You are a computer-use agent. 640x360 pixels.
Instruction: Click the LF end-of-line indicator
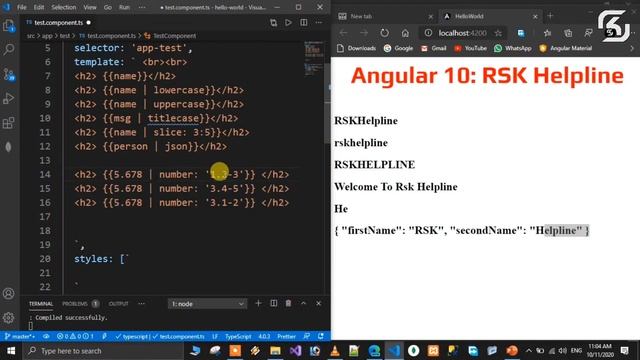(215, 336)
